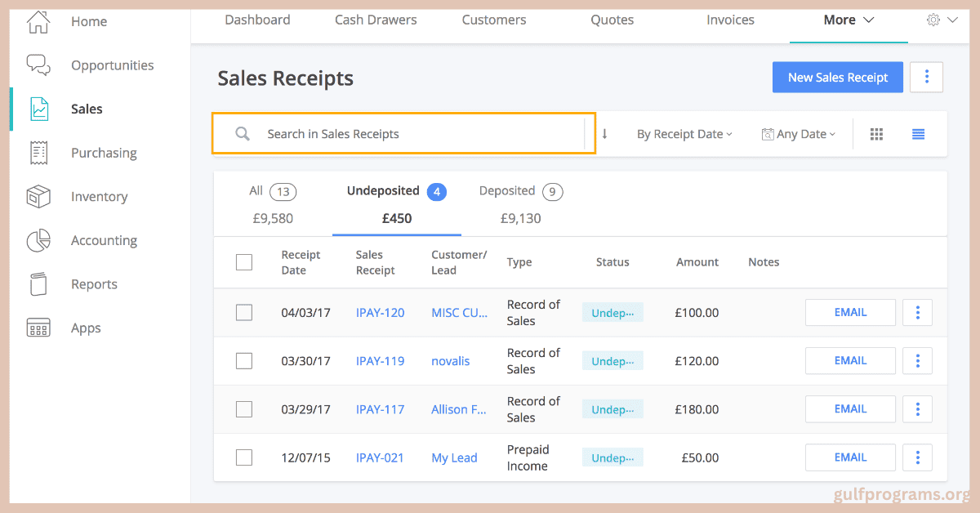
Task: Click the Reports book icon
Action: pos(38,284)
